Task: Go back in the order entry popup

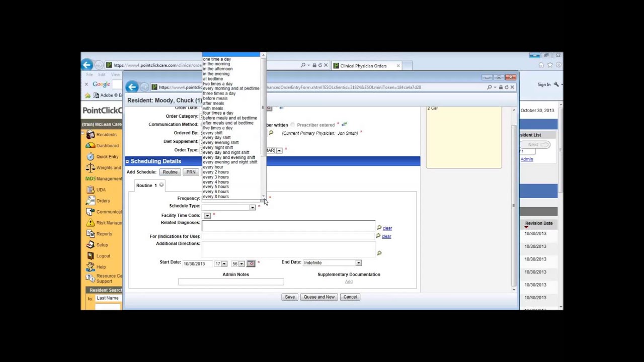Action: pyautogui.click(x=132, y=87)
